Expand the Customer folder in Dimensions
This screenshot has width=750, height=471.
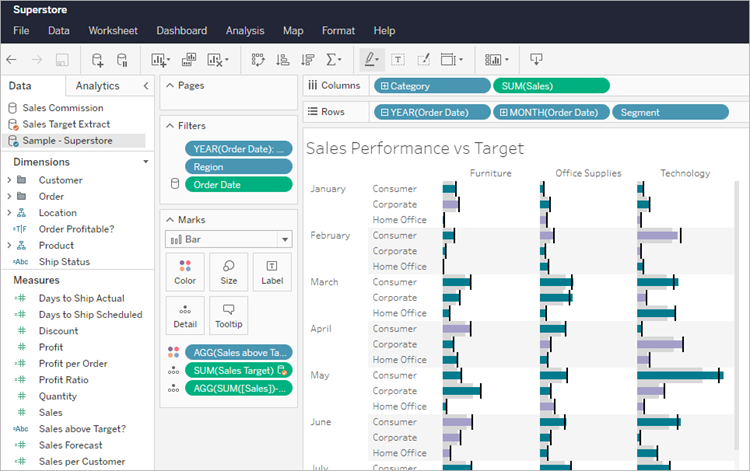pyautogui.click(x=9, y=180)
